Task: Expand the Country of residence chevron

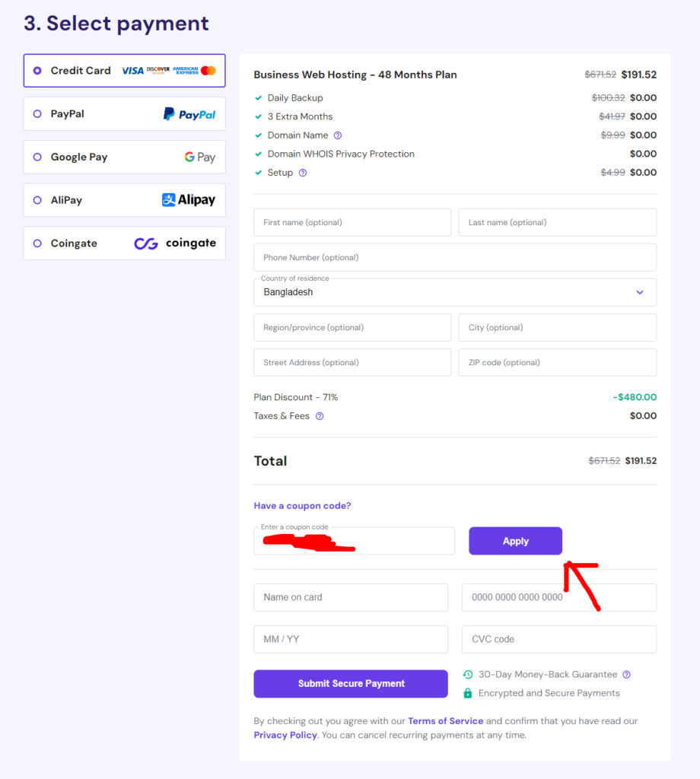Action: (640, 292)
